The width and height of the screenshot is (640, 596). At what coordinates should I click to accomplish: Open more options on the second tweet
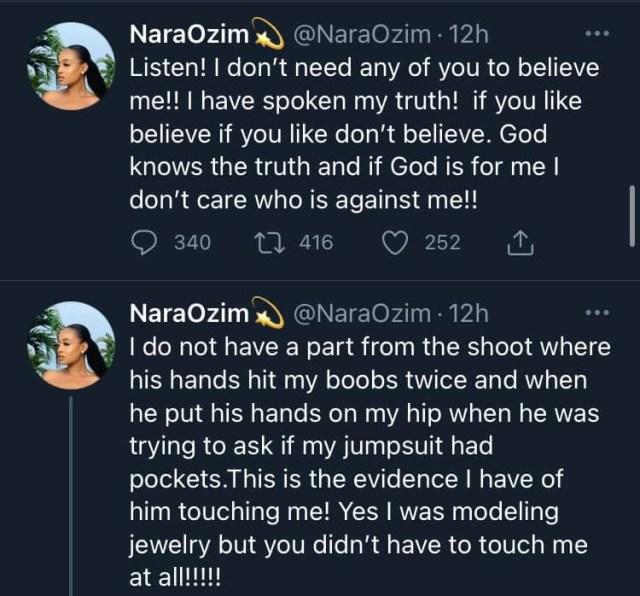pos(596,314)
